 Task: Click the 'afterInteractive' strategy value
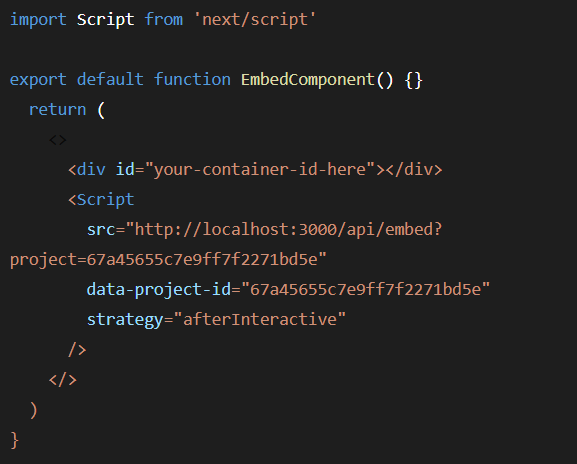point(260,319)
